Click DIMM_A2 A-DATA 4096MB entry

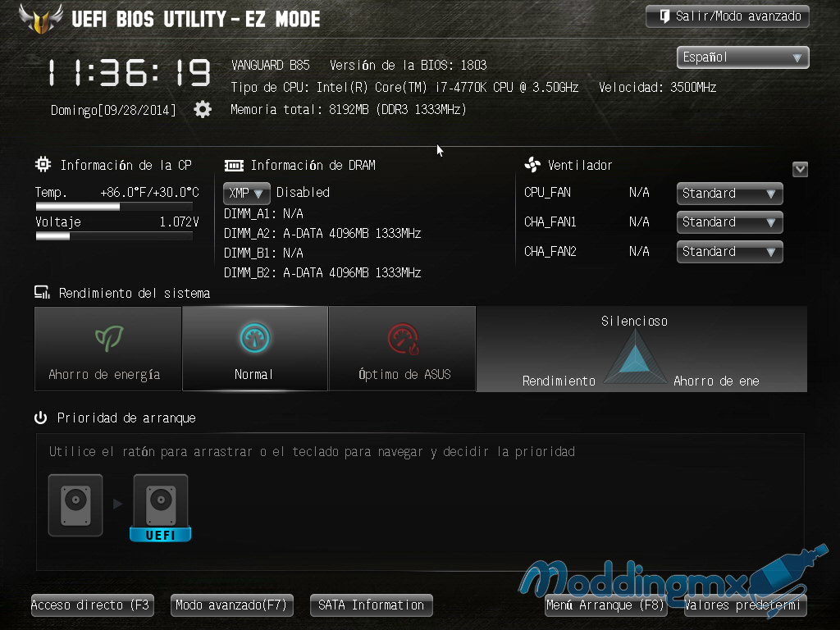(322, 234)
